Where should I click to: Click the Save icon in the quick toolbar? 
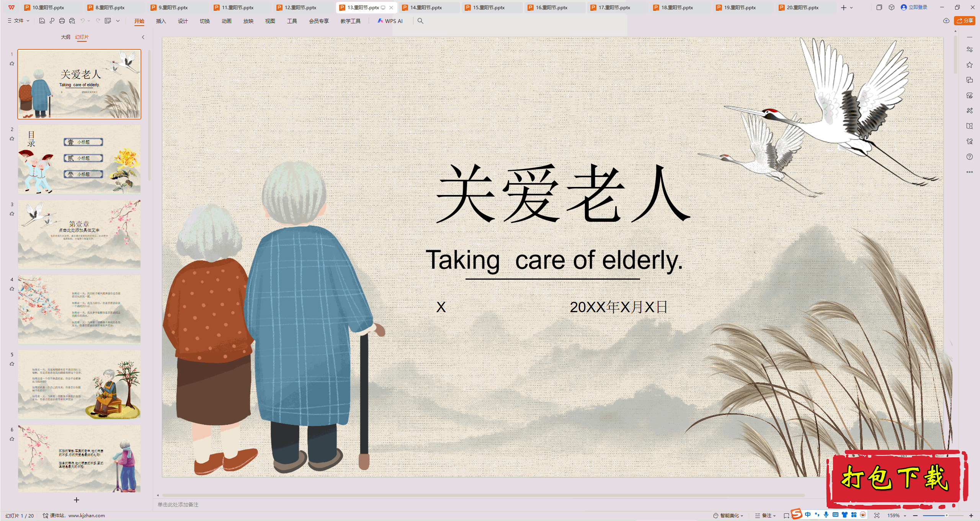[x=42, y=21]
